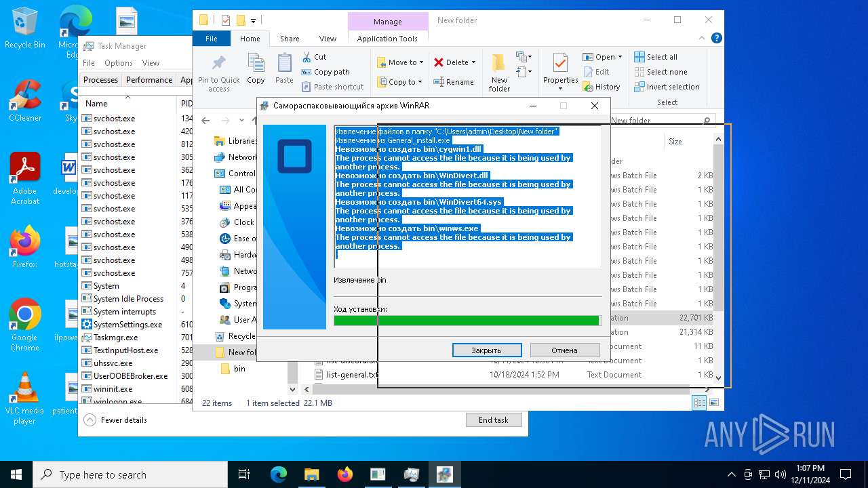This screenshot has height=488, width=868.
Task: Sort Task Manager list by Name column
Action: coord(127,104)
